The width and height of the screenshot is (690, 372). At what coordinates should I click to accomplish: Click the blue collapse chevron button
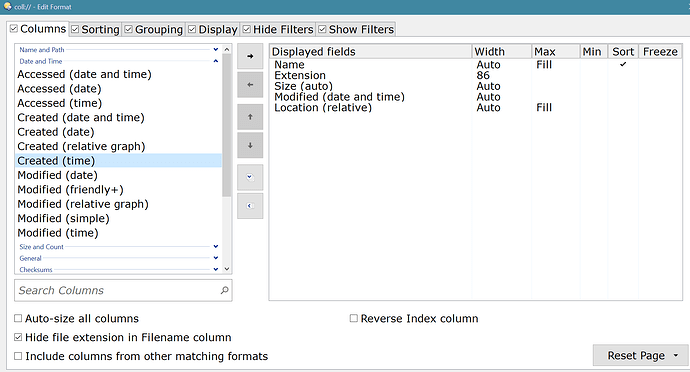[x=250, y=206]
